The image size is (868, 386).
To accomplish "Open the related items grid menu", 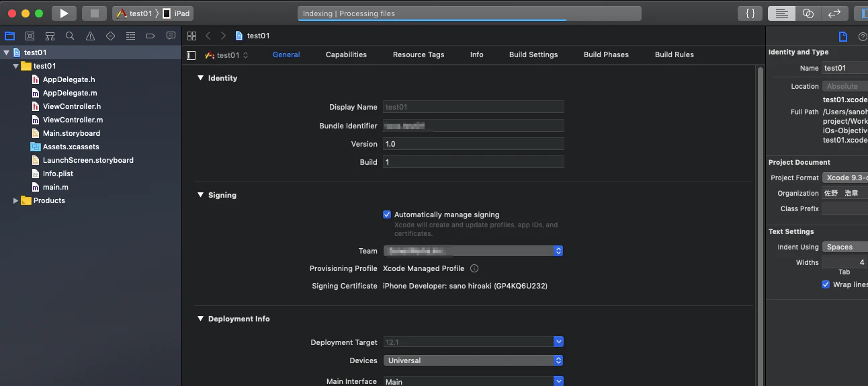I will (192, 36).
